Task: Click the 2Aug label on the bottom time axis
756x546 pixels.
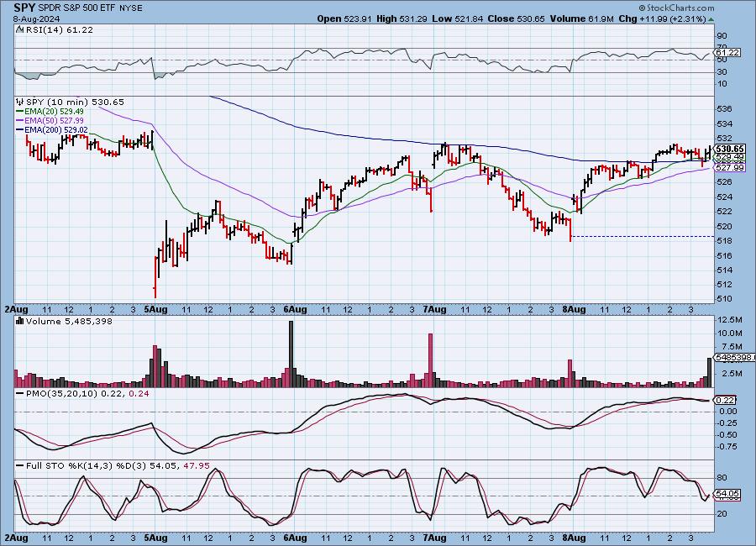Action: [x=16, y=538]
